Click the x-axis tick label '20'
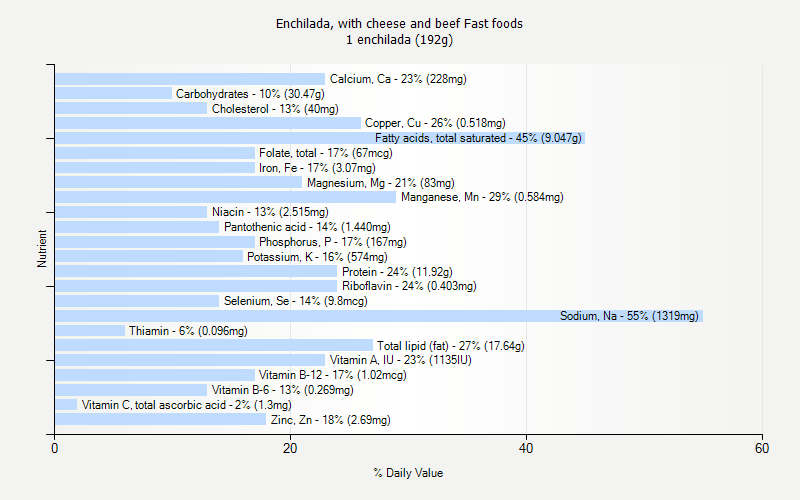This screenshot has width=800, height=500. (x=290, y=448)
